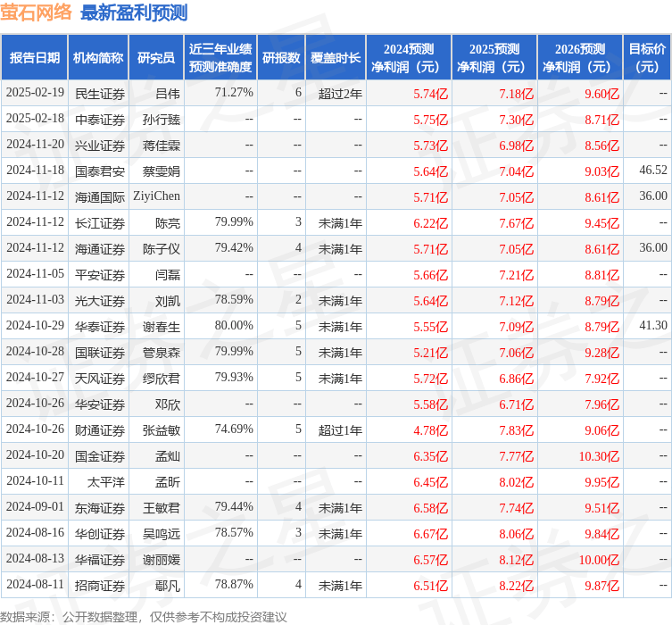
Task: Click coverage cell 超过2年
Action: [x=340, y=94]
